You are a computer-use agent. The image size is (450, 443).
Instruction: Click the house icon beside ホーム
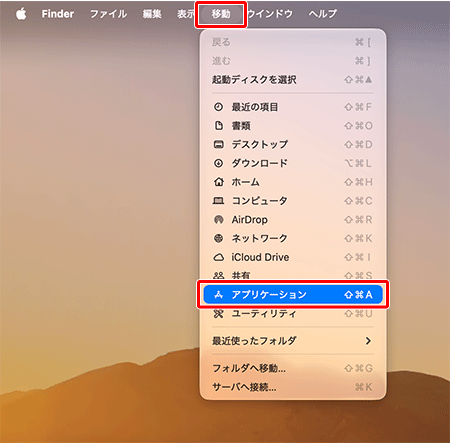[x=218, y=182]
